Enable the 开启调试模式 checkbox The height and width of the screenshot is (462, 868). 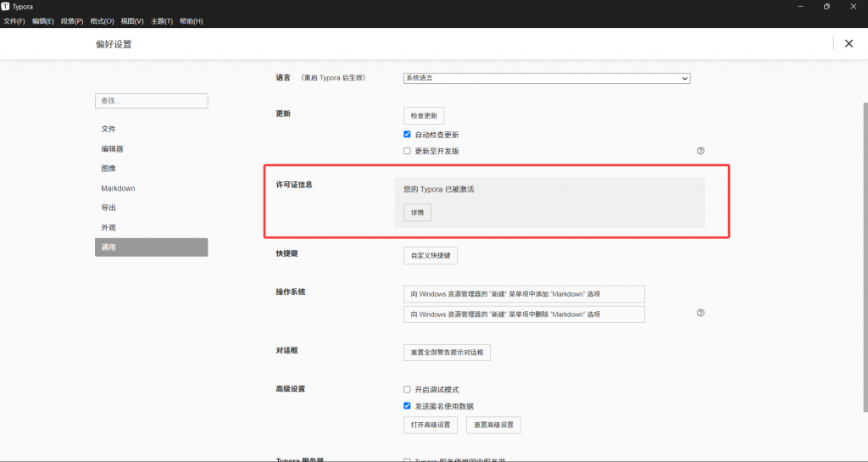pos(407,389)
